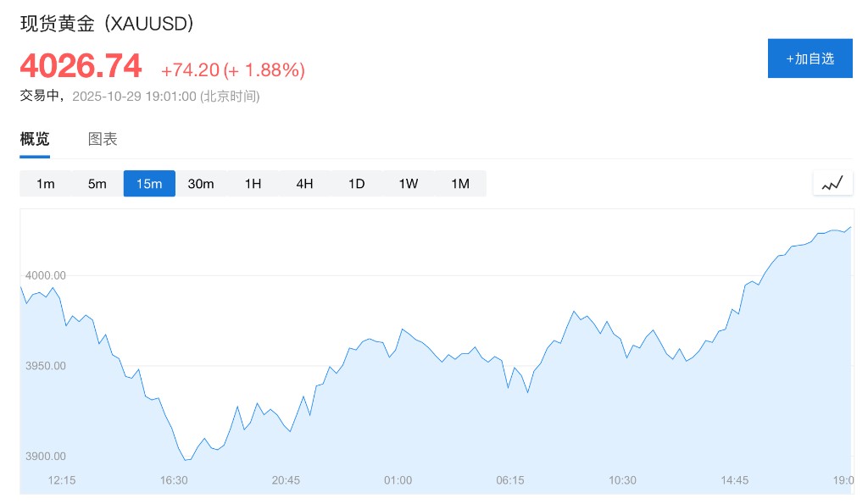Click the 3950.00 price axis label
This screenshot has width=868, height=504.
tap(44, 366)
